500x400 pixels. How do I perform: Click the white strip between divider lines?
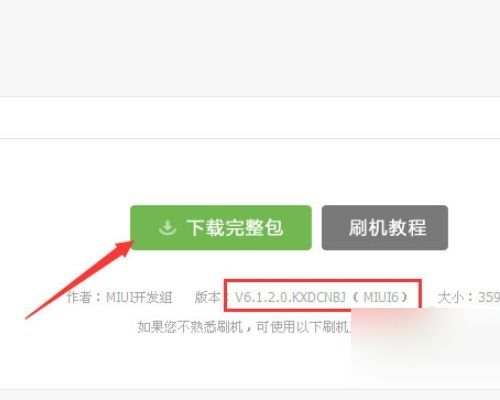250,118
